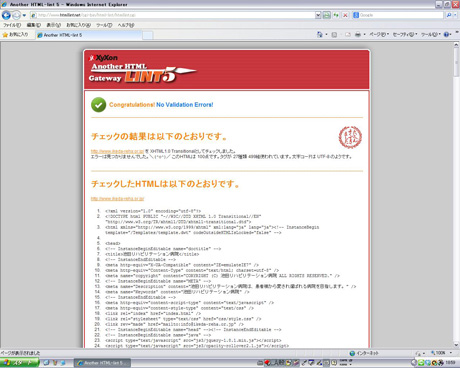The image size is (460, 368).
Task: Go back with the Back arrow button
Action: [6, 15]
